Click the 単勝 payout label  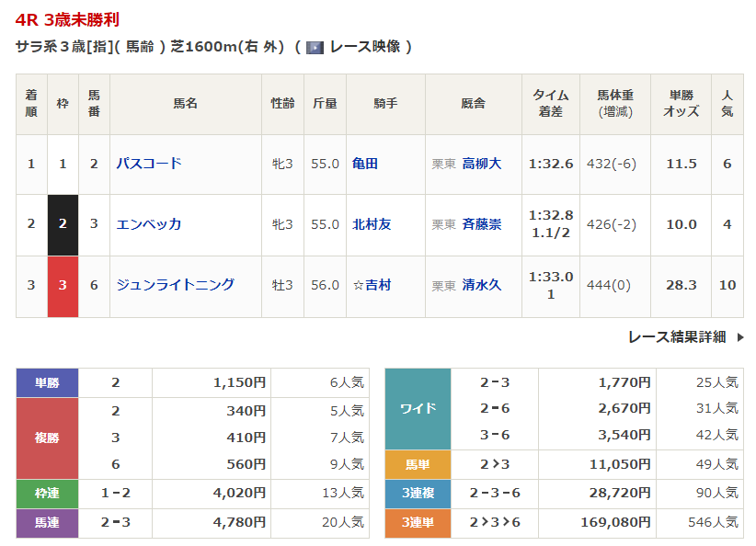(48, 382)
